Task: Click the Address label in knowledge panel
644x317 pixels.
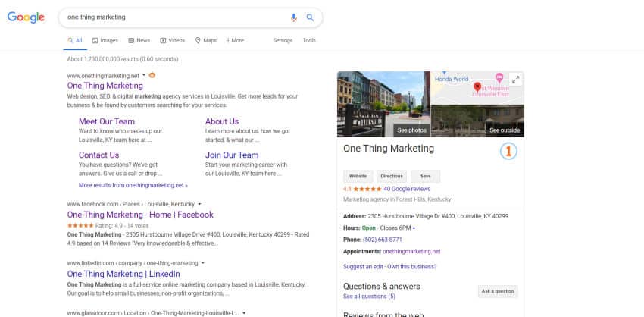Action: [x=355, y=216]
